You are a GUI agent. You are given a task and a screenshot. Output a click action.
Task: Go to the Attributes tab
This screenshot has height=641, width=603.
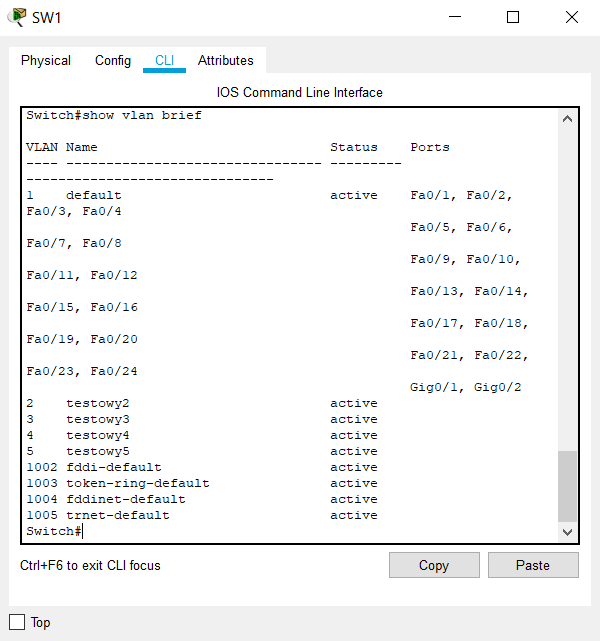[x=225, y=60]
